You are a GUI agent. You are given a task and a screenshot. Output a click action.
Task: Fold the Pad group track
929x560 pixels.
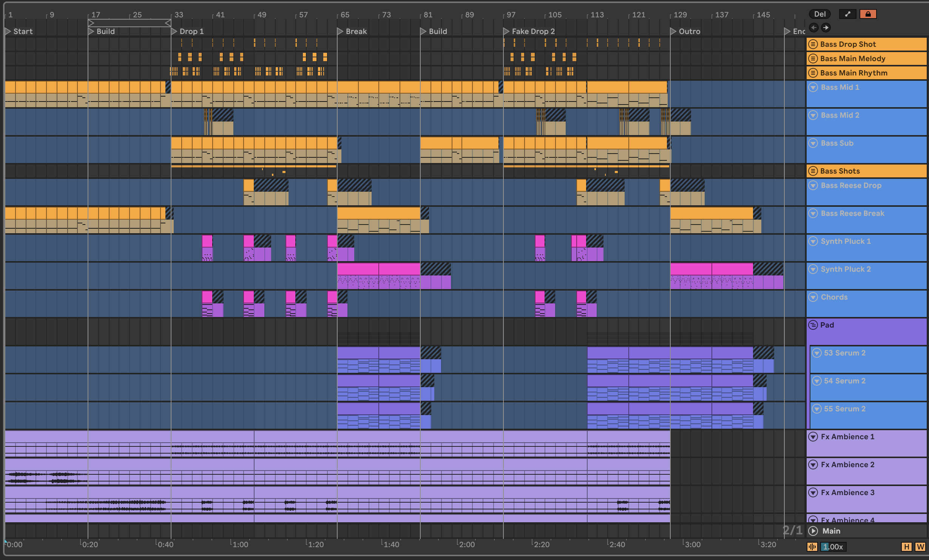coord(813,325)
